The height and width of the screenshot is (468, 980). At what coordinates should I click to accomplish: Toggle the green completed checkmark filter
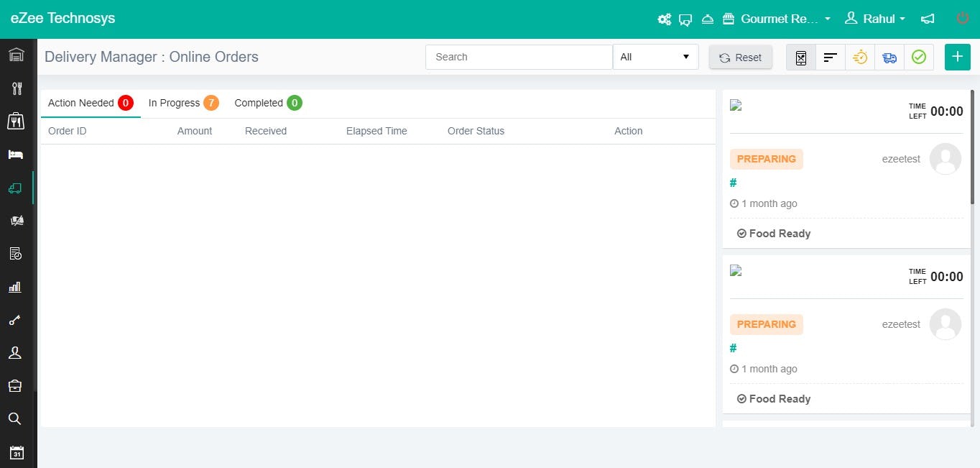(919, 56)
